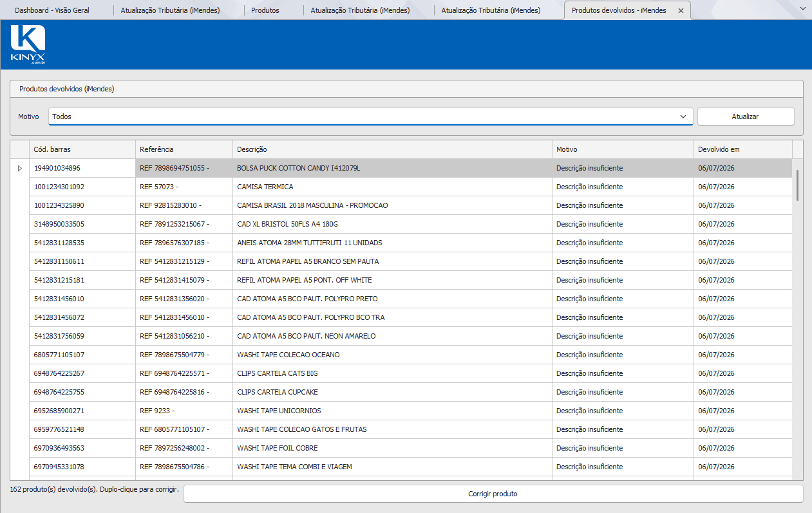Click reference cell REF 7898694751055 -
Screen dimensions: 812x513
[184, 168]
